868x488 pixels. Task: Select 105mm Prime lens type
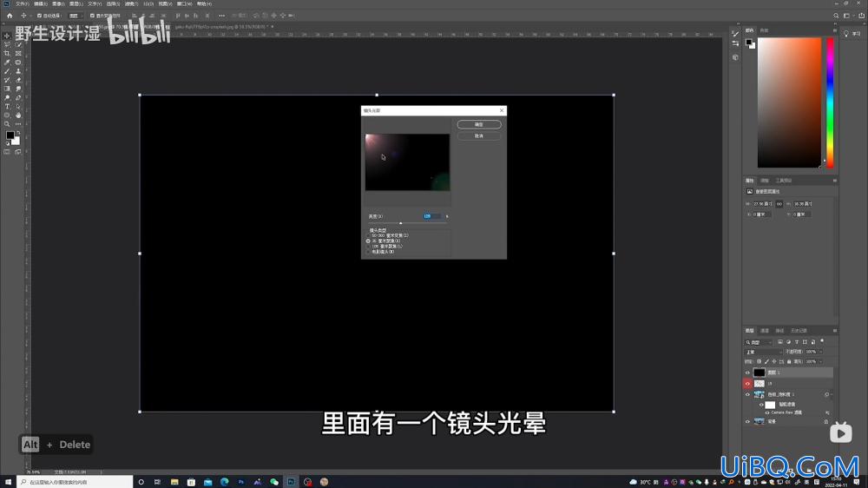(368, 247)
